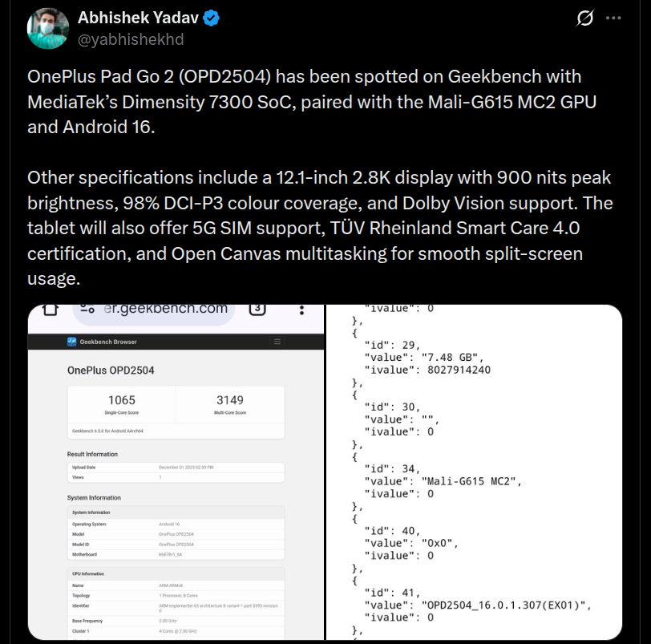Click the tab count icon showing 3
651x644 pixels.
[x=257, y=310]
